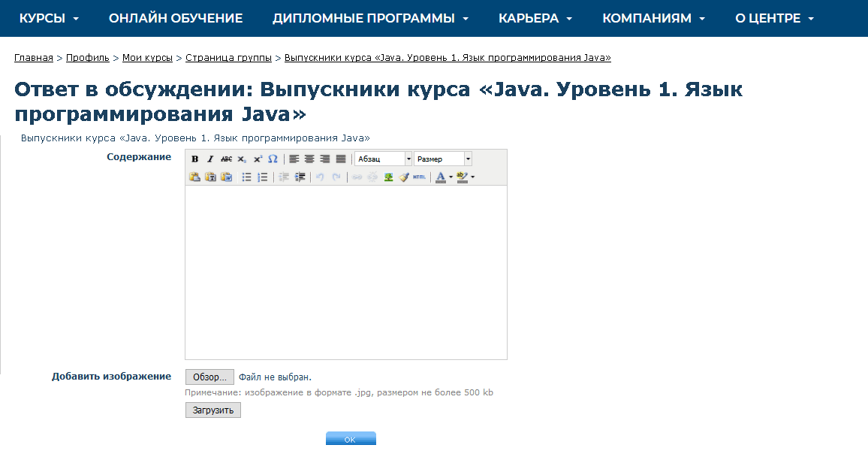Click the decrease indent (outdent) icon
Image resolution: width=868 pixels, height=454 pixels.
[284, 177]
